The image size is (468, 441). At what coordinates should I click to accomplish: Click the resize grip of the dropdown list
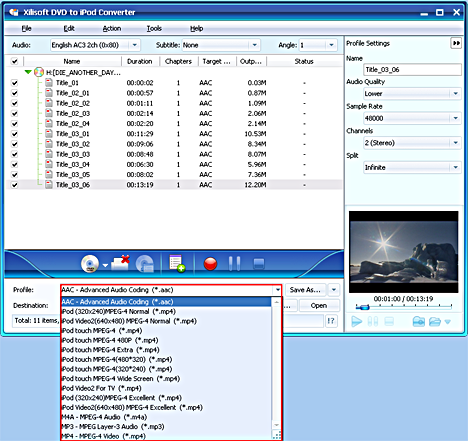(x=277, y=435)
